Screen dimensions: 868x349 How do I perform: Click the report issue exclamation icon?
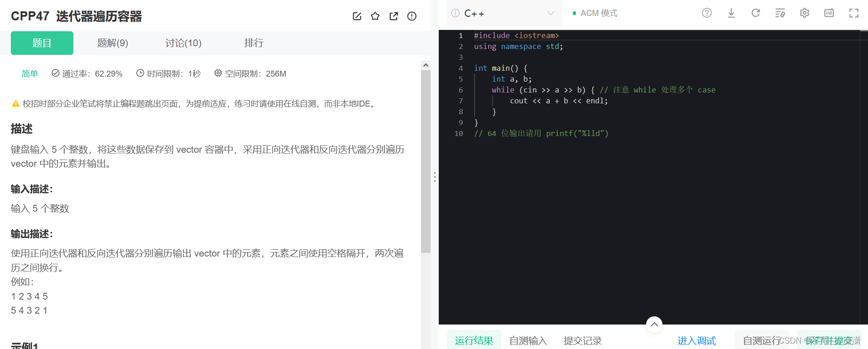point(412,16)
